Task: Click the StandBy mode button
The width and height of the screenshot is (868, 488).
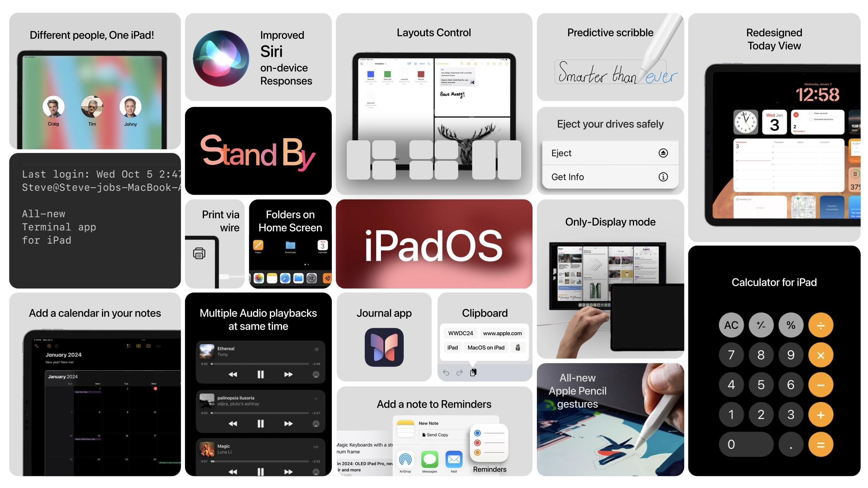Action: click(x=258, y=151)
